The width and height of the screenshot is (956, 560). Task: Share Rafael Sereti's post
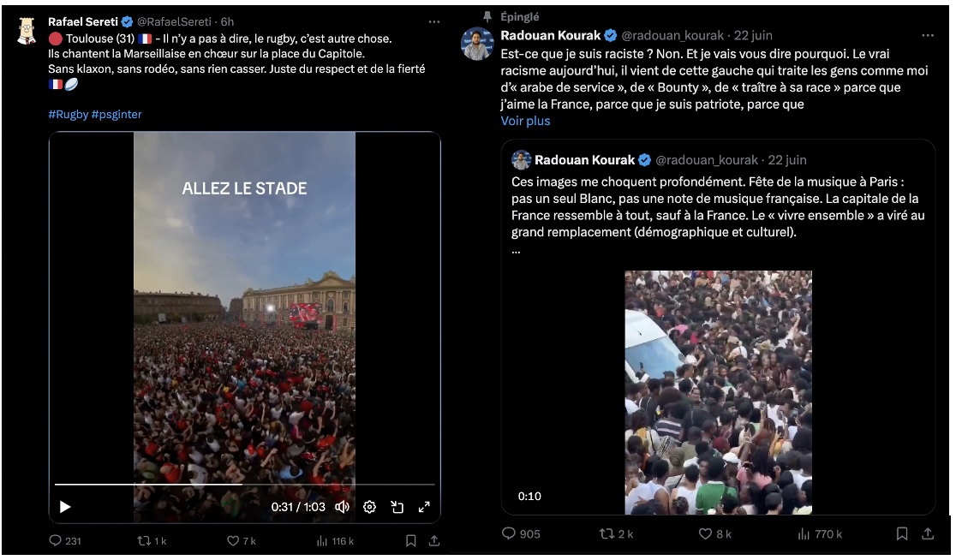(434, 541)
